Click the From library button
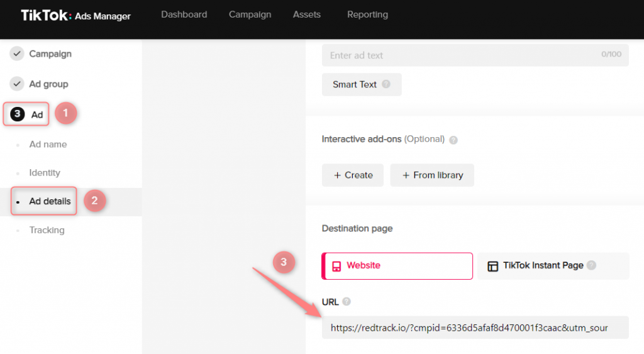The height and width of the screenshot is (354, 644). (432, 175)
